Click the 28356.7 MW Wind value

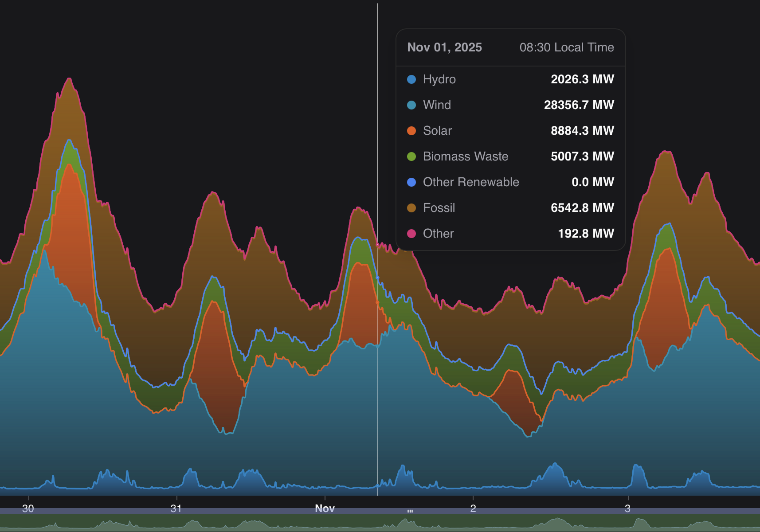click(580, 105)
